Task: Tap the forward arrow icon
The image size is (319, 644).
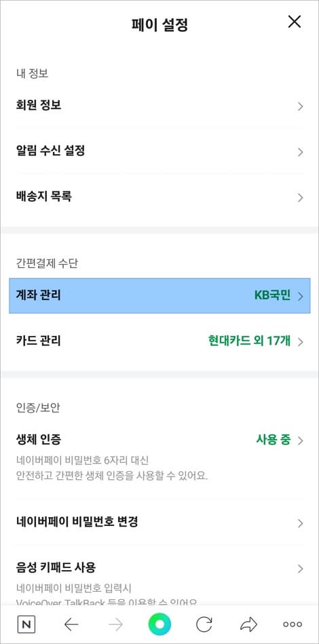Action: point(116,625)
